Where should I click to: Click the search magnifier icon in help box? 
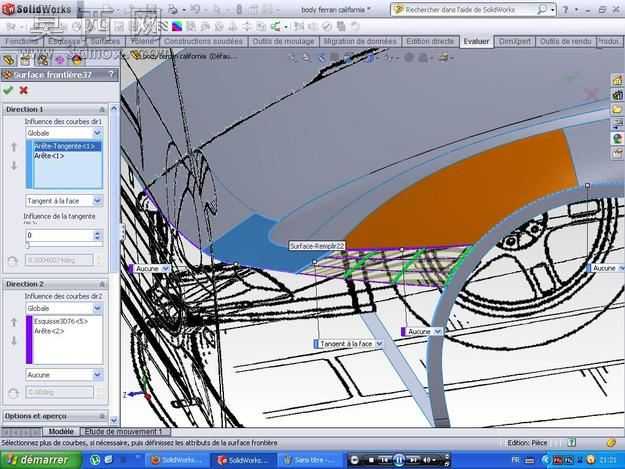541,10
